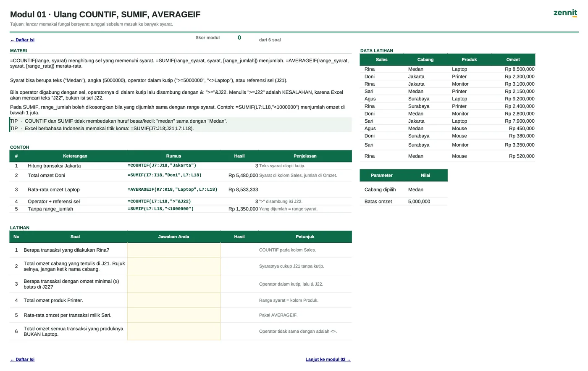Screen dimensions: 588x371
Task: Select the AVERAGEIF Laptop formula cell
Action: [173, 189]
